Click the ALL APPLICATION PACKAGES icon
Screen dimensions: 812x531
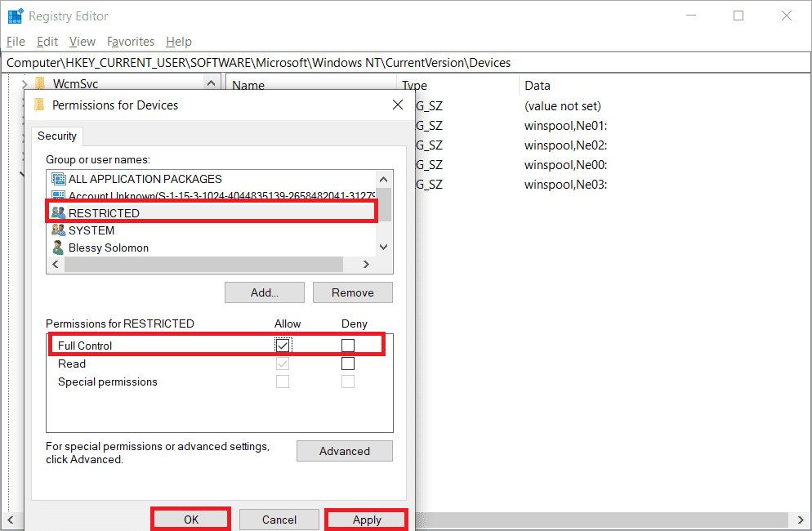(x=59, y=179)
